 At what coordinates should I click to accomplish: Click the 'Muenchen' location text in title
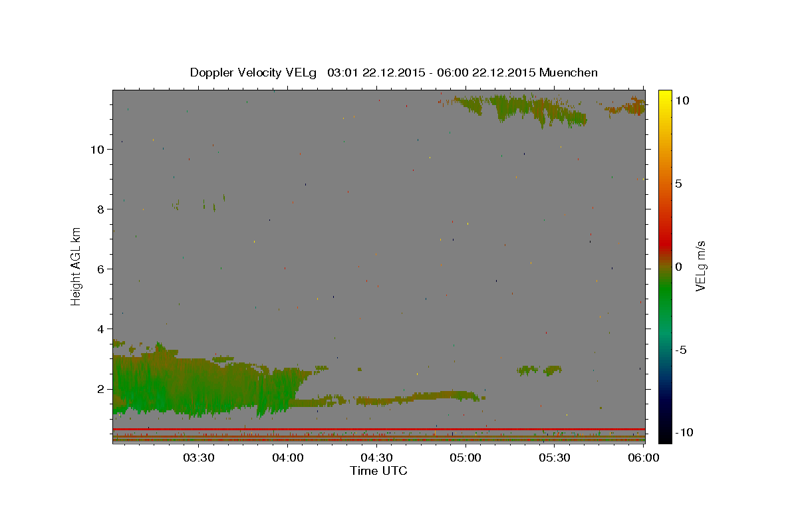[x=569, y=72]
